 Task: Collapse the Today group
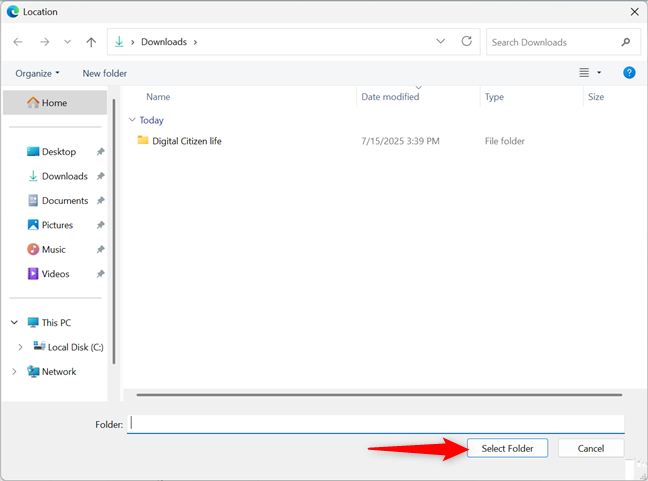click(x=132, y=120)
